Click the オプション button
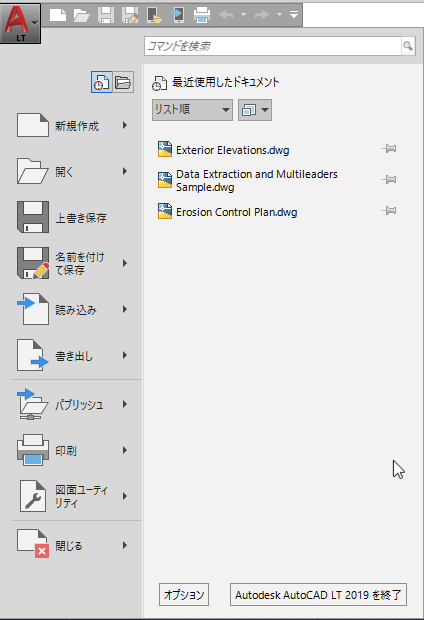The width and height of the screenshot is (424, 620). (184, 594)
